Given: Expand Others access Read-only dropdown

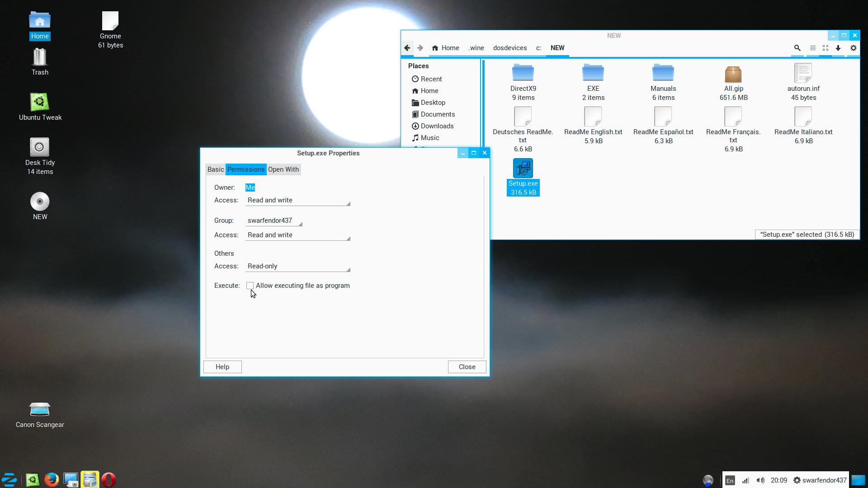Looking at the screenshot, I should click(x=297, y=267).
